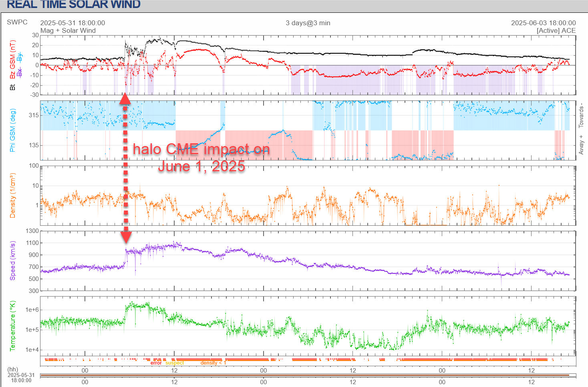Click the 'halo CME impact on' annotation text

tap(201, 149)
